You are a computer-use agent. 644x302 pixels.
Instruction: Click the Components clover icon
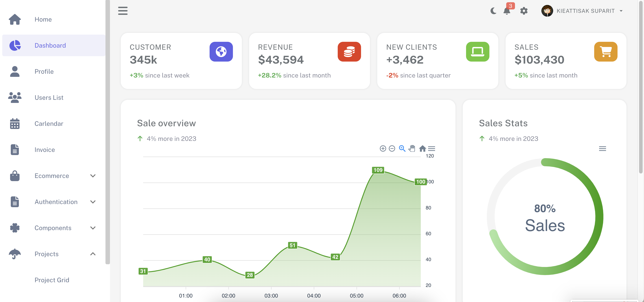tap(15, 228)
